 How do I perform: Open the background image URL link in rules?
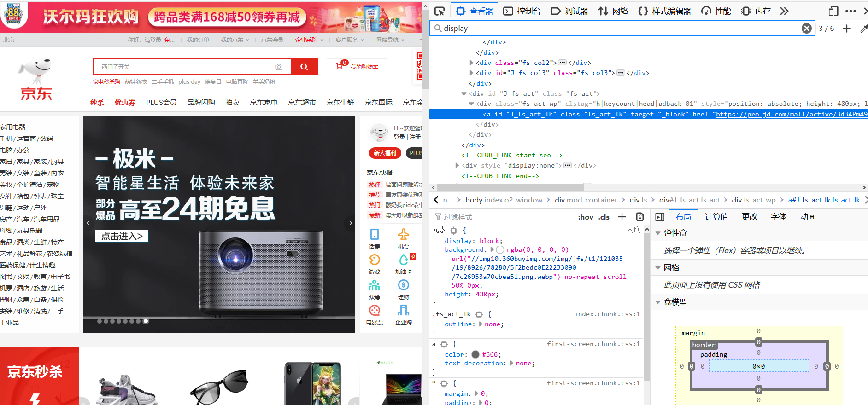pyautogui.click(x=537, y=268)
